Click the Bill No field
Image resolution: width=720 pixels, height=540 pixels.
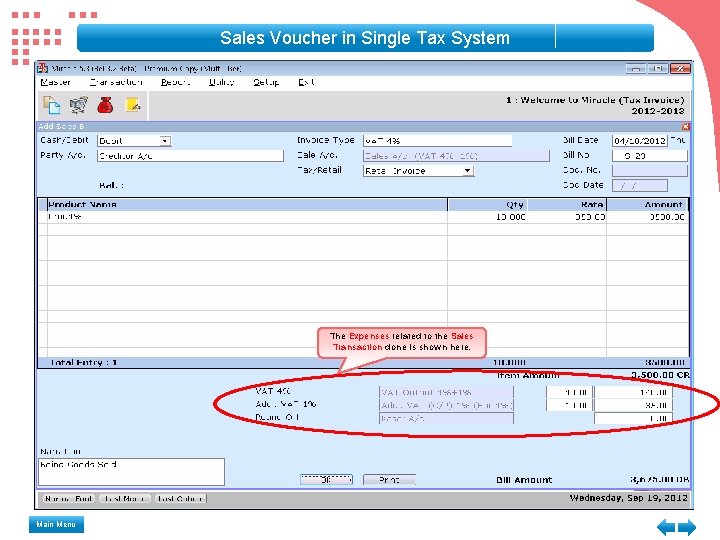pyautogui.click(x=649, y=156)
